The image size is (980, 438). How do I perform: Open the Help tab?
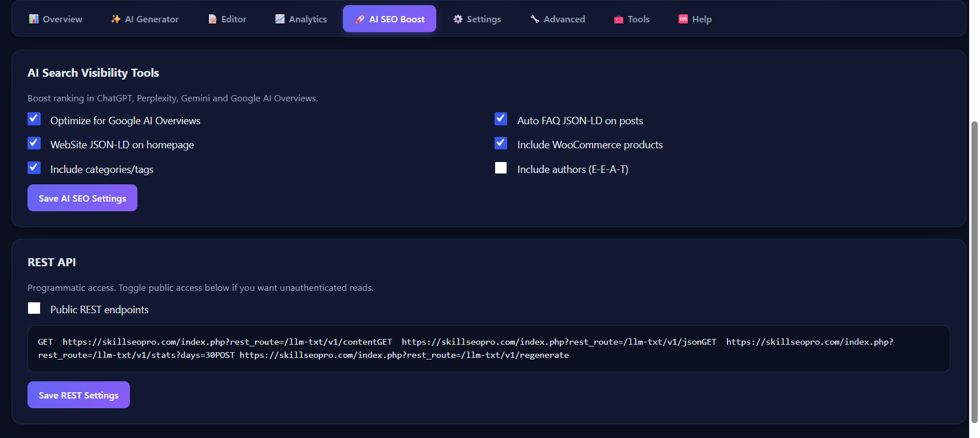pyautogui.click(x=695, y=19)
